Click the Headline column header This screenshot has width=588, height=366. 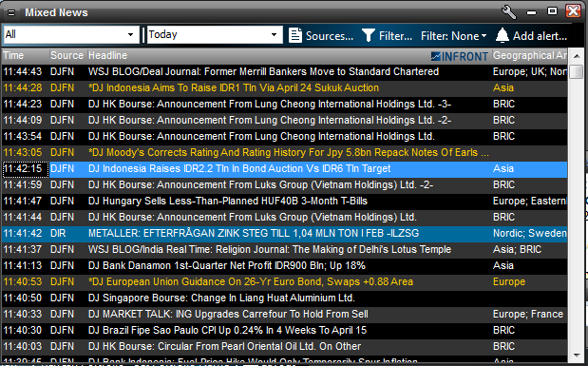107,55
